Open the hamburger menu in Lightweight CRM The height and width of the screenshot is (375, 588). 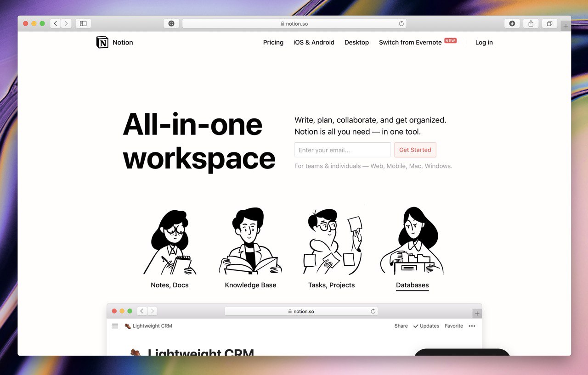pos(115,326)
